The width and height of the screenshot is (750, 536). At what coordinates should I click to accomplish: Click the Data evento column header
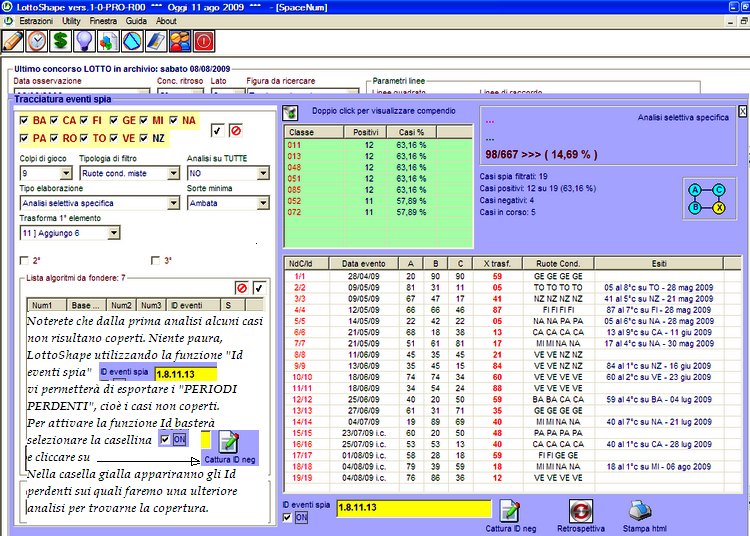364,263
